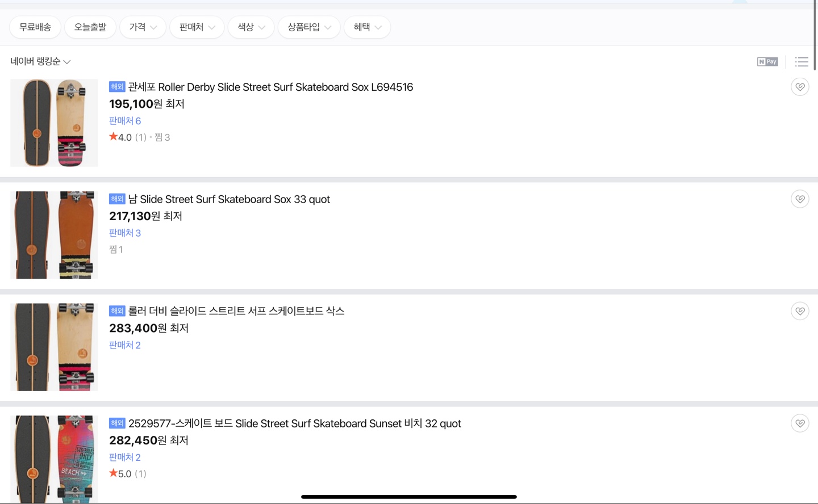Wishlist heart for Roller Derby Sox L694516
The width and height of the screenshot is (818, 504).
tap(800, 87)
